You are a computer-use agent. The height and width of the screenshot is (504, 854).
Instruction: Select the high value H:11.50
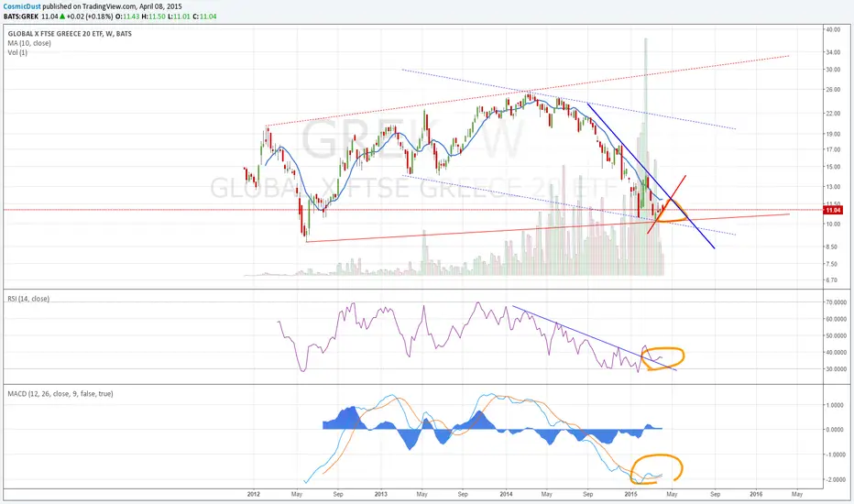click(x=153, y=16)
